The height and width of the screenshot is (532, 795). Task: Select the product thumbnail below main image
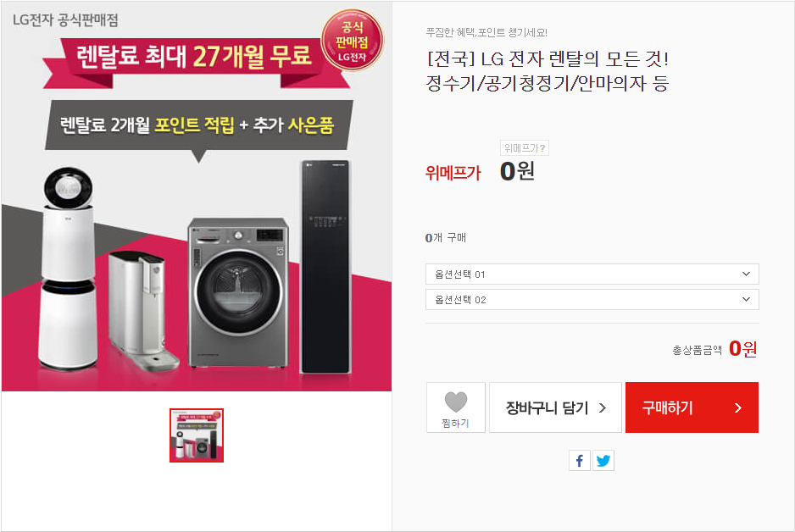197,435
